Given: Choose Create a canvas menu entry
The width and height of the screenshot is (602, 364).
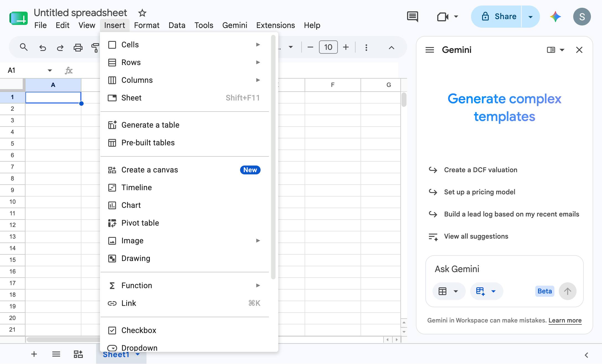Looking at the screenshot, I should click(x=184, y=170).
